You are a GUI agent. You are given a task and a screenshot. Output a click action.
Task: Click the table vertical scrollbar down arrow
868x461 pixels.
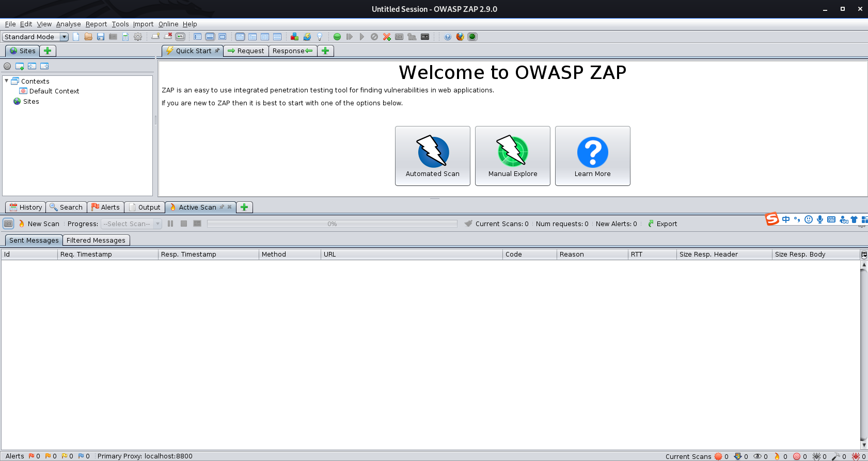(x=864, y=445)
